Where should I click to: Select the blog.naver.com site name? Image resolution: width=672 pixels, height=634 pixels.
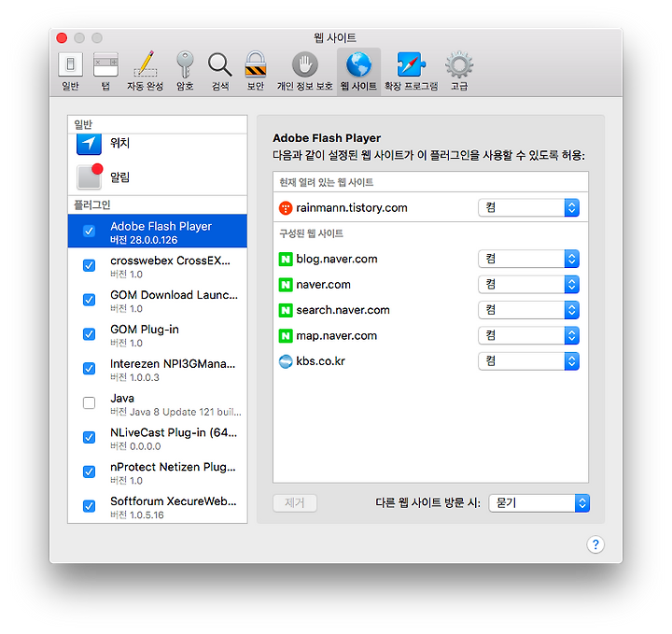point(337,259)
